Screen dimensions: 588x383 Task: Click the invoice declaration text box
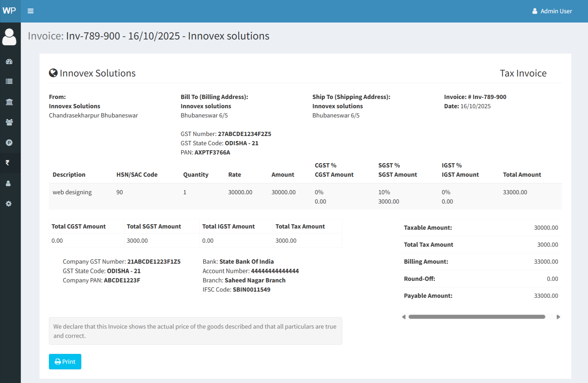[195, 331]
